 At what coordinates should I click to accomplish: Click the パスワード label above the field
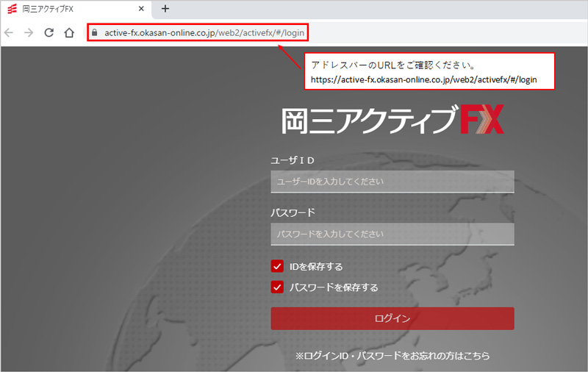click(x=293, y=212)
